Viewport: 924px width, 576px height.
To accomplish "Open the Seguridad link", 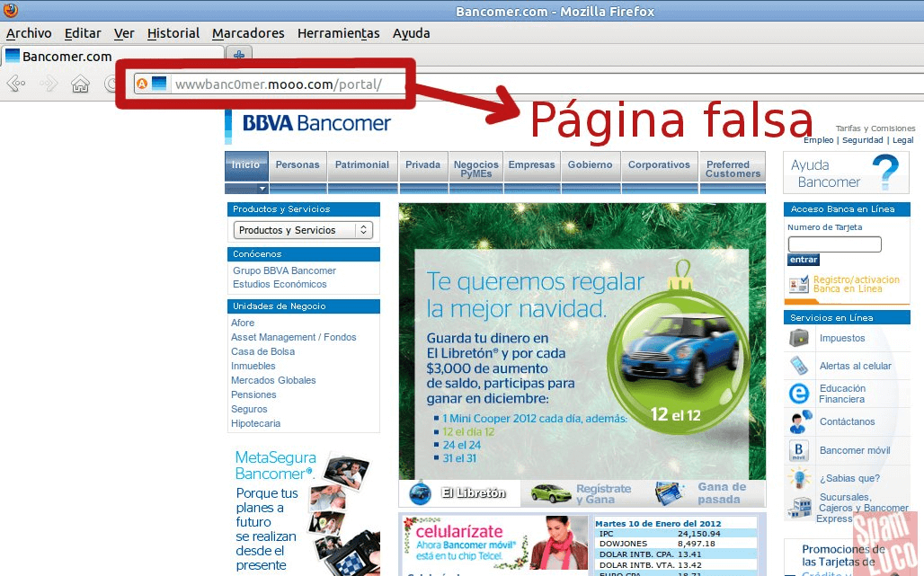I will pos(863,140).
